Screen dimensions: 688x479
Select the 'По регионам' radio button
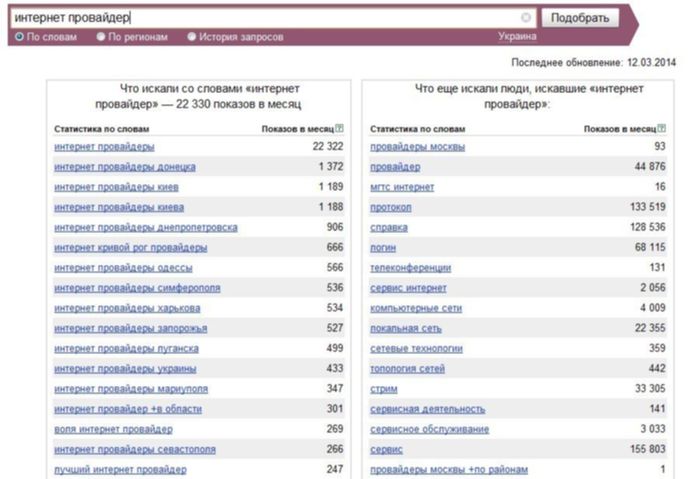click(x=100, y=37)
